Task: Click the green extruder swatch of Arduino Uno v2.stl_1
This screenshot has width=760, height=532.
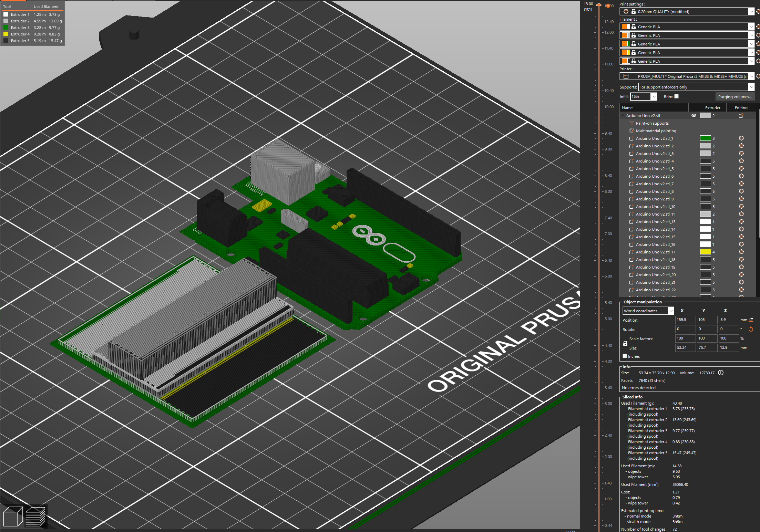Action: (706, 138)
